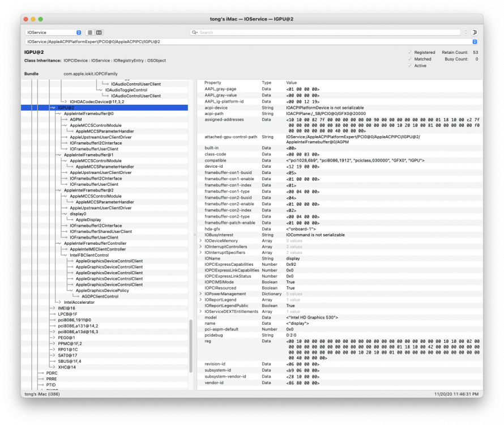Select the IntelFBClientControl item
504x425 pixels.
(x=89, y=255)
